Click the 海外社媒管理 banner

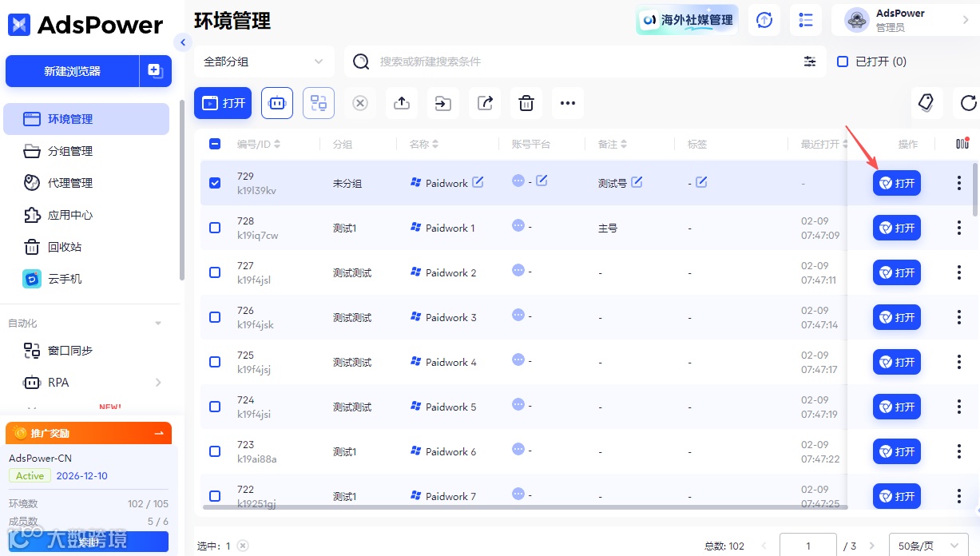coord(687,20)
